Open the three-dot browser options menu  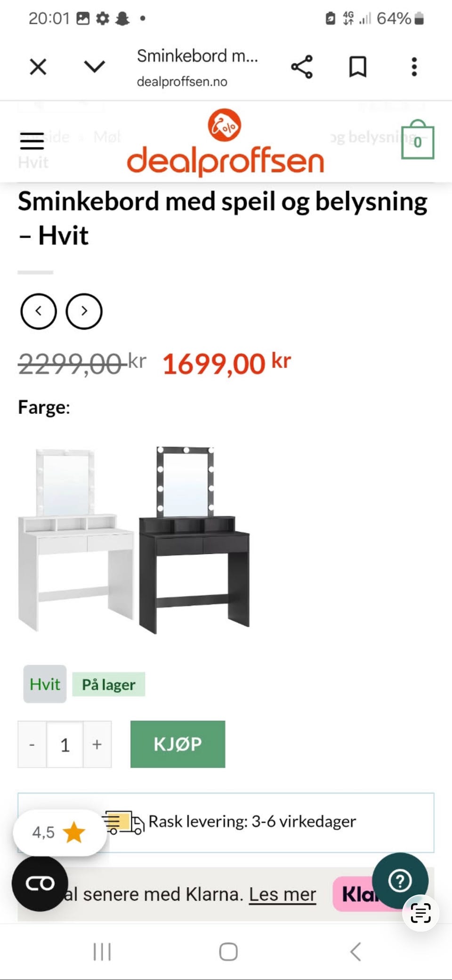click(x=414, y=67)
